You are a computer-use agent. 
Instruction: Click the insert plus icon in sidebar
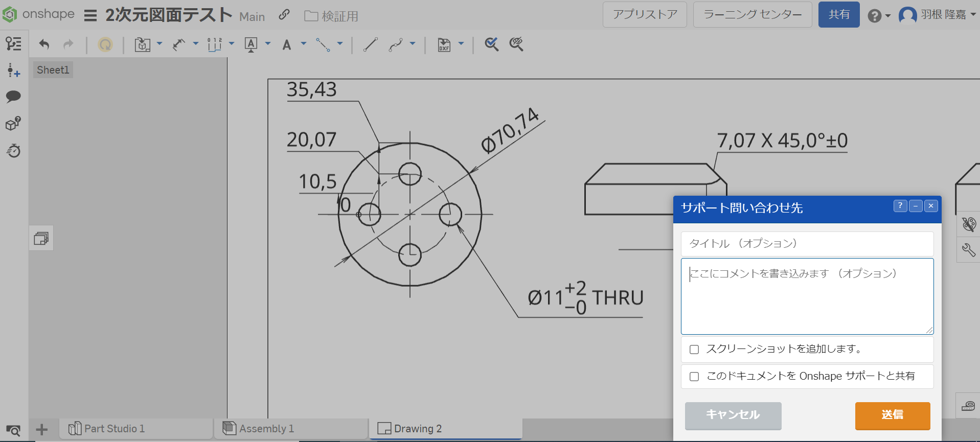(14, 71)
